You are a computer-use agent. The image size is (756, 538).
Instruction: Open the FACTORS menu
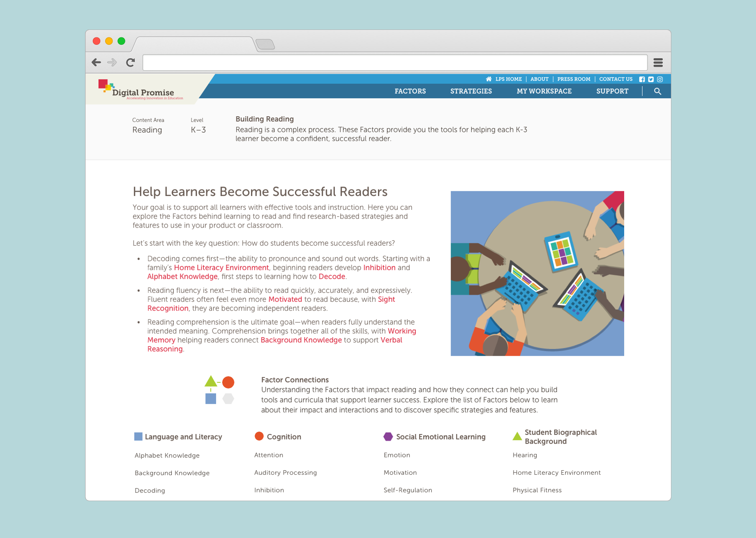410,91
